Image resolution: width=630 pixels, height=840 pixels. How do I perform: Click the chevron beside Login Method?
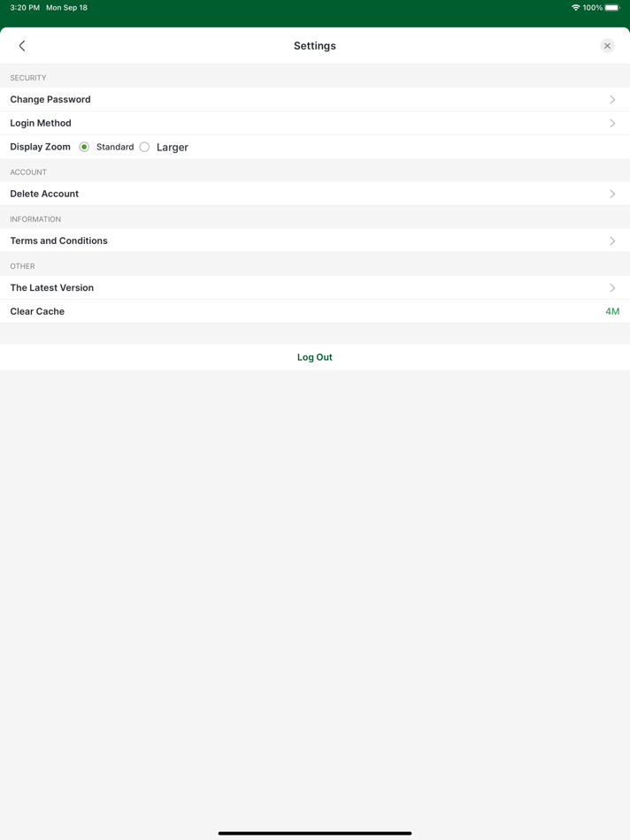click(x=612, y=123)
